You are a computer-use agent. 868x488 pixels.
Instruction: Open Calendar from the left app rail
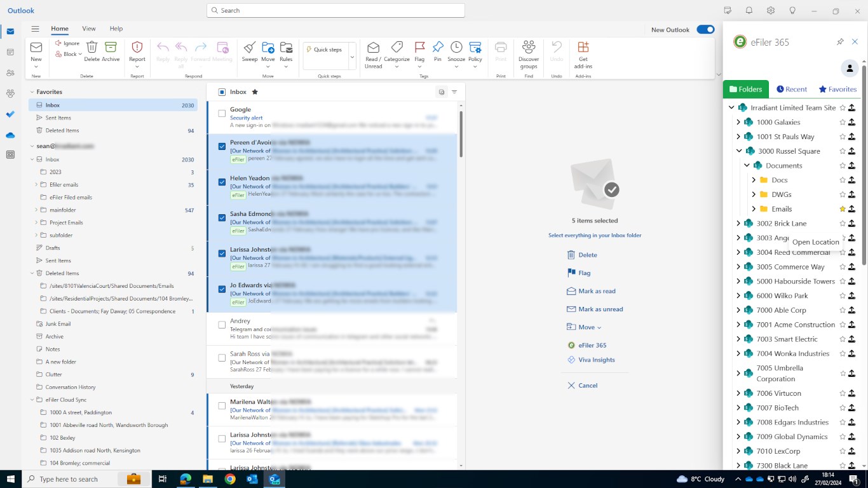click(x=10, y=52)
